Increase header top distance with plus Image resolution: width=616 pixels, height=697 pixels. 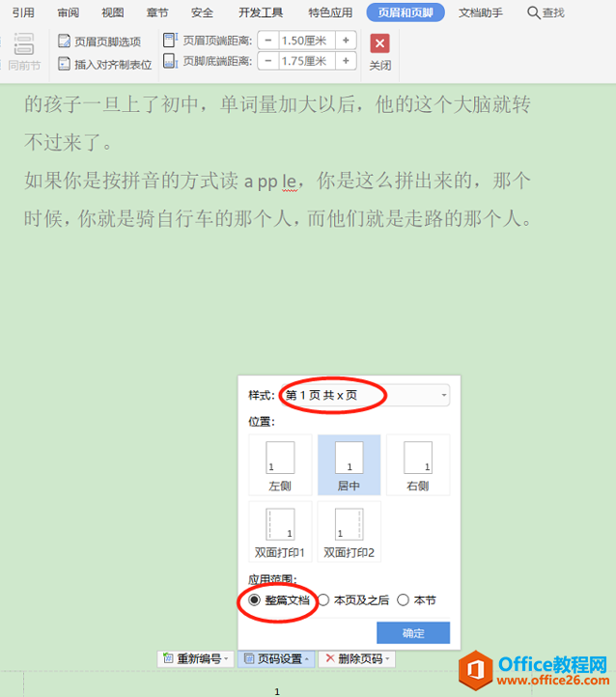(346, 41)
